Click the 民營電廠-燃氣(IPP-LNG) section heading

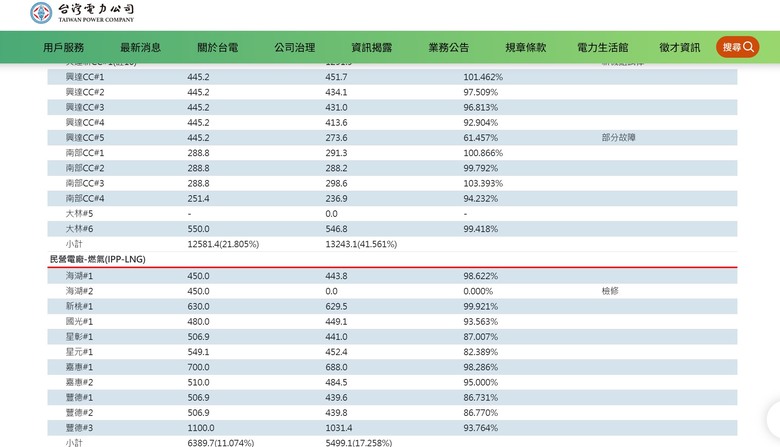98,259
